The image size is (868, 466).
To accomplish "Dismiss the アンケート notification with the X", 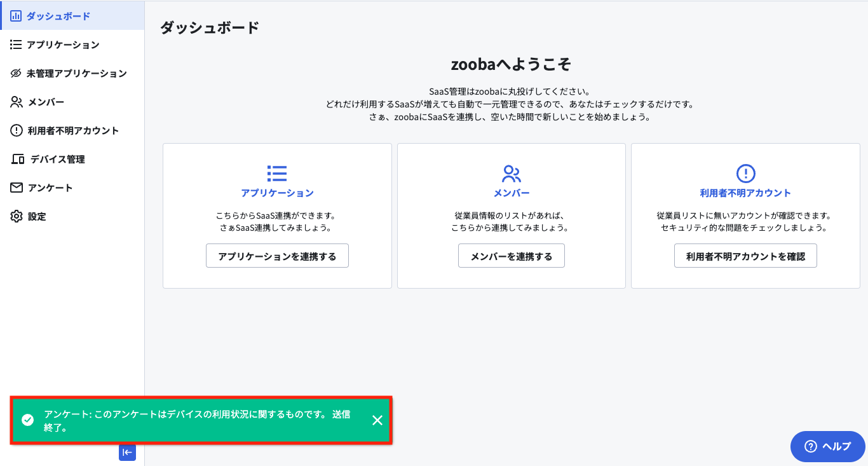I will (x=377, y=420).
